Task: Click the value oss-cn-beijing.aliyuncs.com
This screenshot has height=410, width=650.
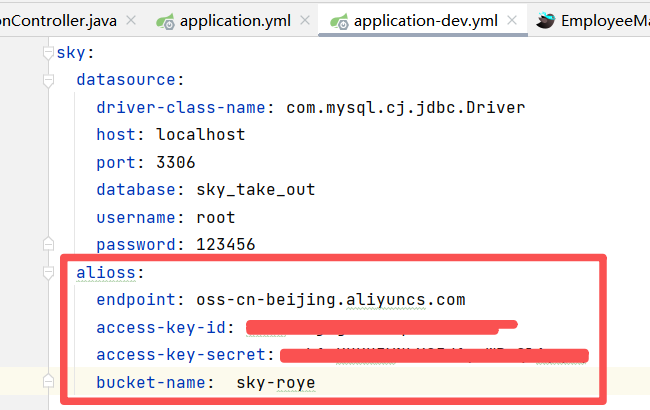Action: [331, 299]
